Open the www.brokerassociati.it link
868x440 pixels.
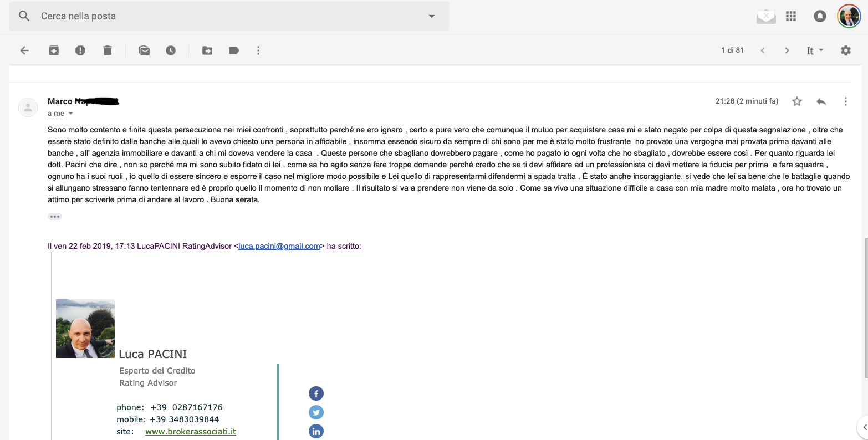click(191, 432)
